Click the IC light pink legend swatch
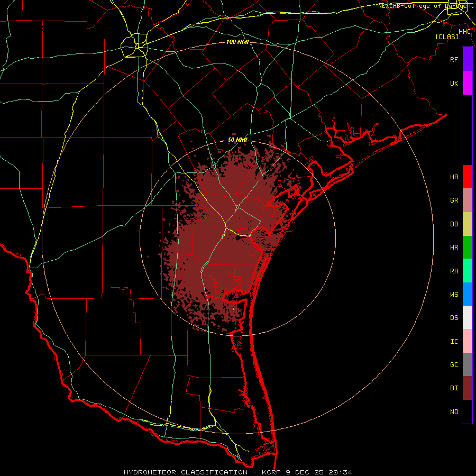Image resolution: width=476 pixels, height=476 pixels. [467, 341]
